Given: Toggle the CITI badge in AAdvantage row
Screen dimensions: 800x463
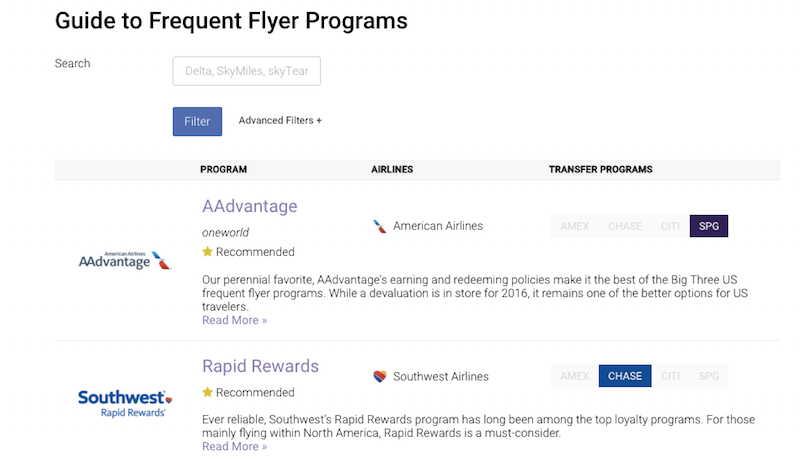Looking at the screenshot, I should [x=670, y=226].
